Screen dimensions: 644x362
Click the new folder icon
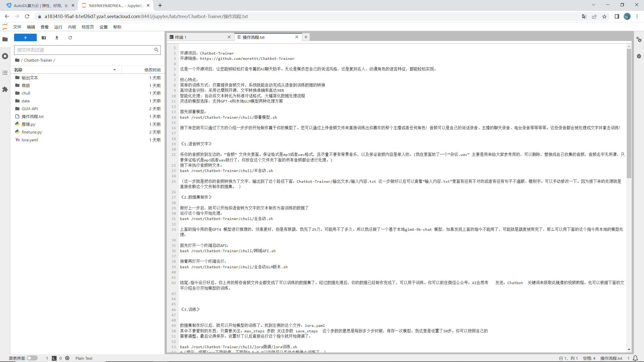click(x=44, y=38)
